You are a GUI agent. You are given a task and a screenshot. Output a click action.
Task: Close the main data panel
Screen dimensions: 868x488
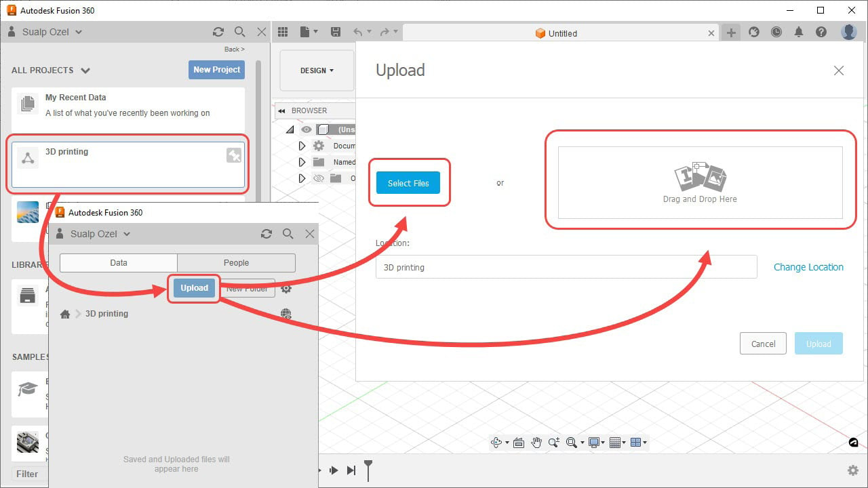[262, 32]
